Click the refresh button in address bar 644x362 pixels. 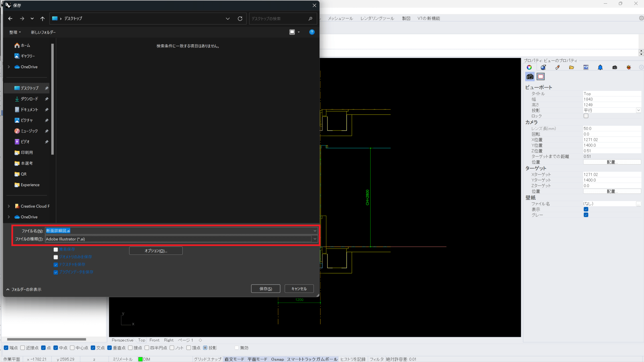click(240, 18)
